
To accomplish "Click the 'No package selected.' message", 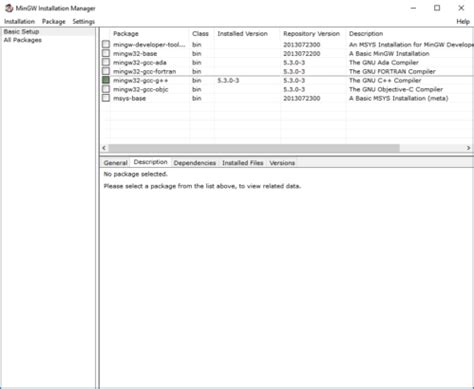I will click(x=135, y=174).
